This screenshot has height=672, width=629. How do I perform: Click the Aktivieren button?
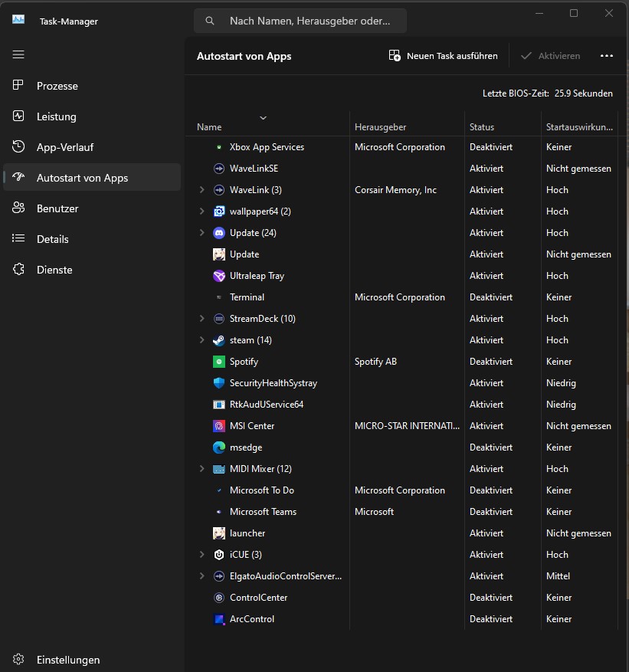click(x=551, y=56)
